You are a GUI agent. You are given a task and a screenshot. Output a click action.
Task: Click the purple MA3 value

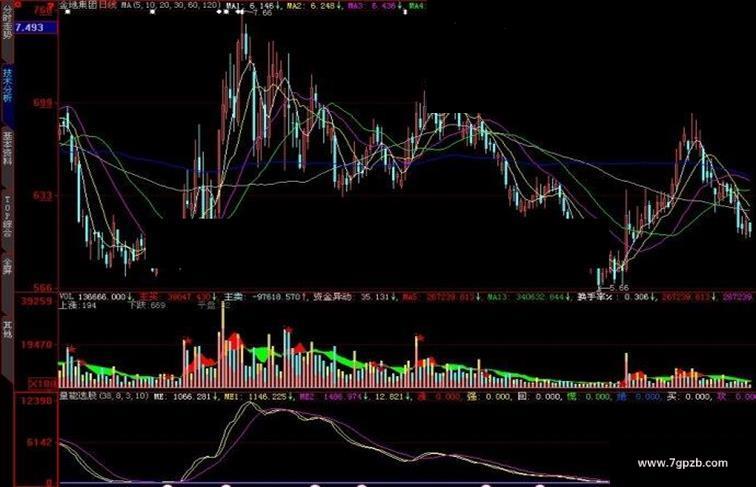pos(374,6)
